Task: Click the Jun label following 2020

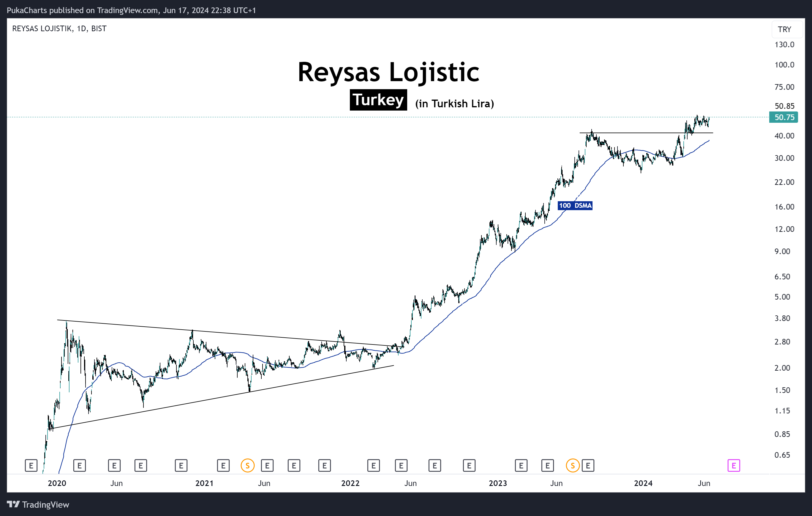Action: point(116,483)
